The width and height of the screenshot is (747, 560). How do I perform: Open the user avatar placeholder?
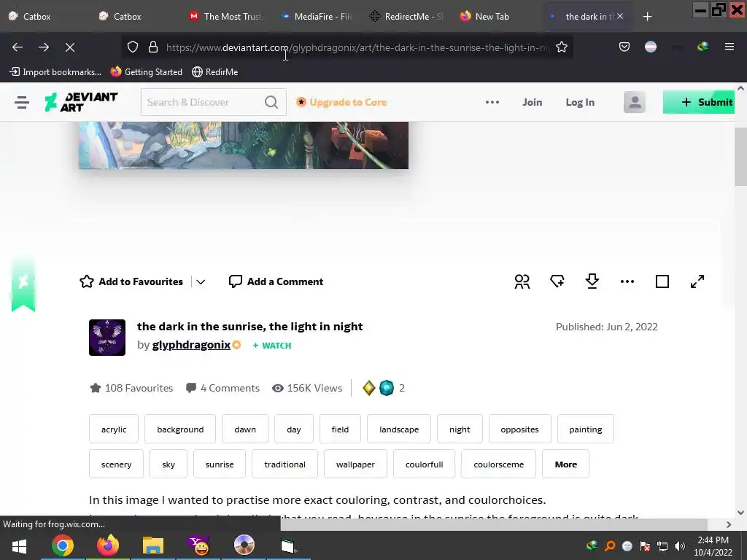click(634, 102)
